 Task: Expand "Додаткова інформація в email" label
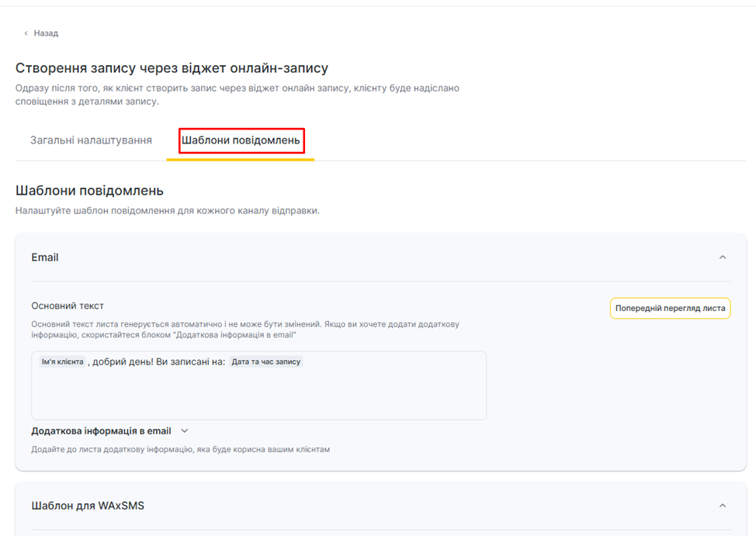[101, 431]
